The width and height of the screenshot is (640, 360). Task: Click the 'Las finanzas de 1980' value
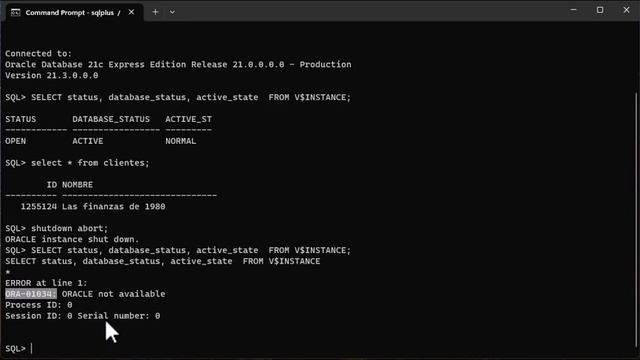[113, 207]
